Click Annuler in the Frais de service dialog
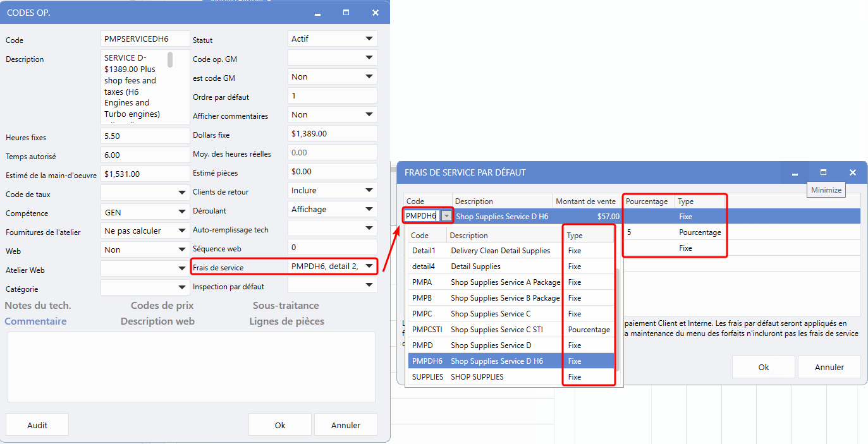This screenshot has height=444, width=868. pos(829,367)
